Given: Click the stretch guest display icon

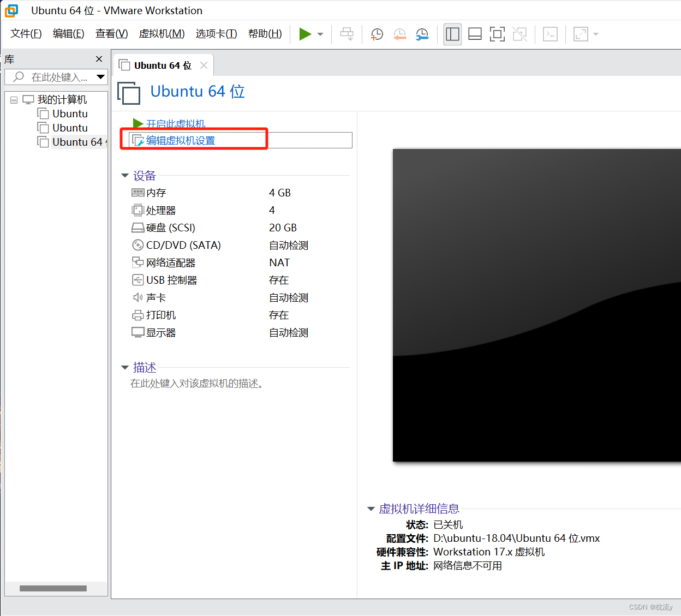Looking at the screenshot, I should click(x=581, y=34).
